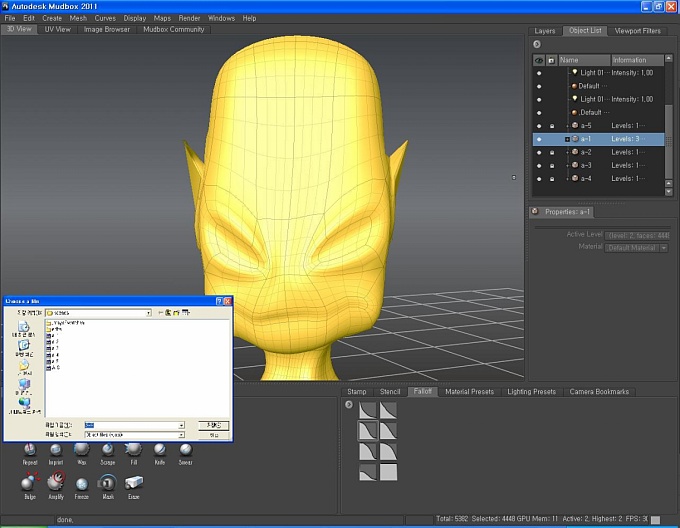Open the Render menu

(x=189, y=18)
